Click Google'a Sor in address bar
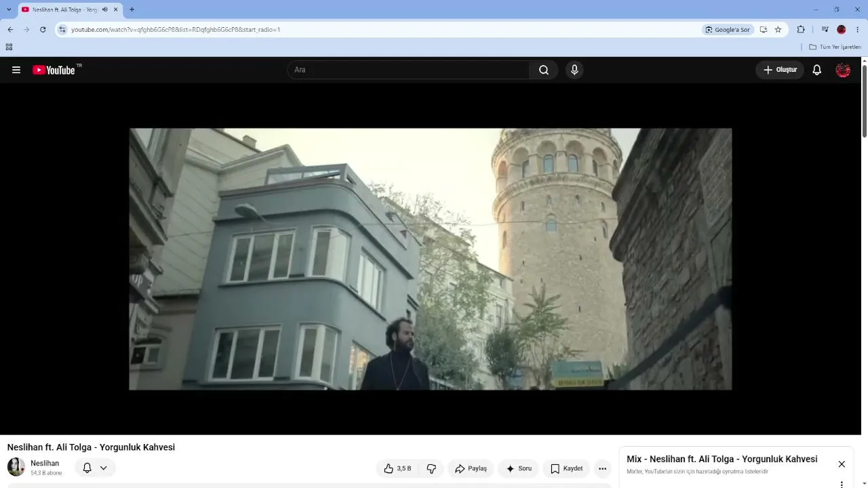This screenshot has height=488, width=868. [x=728, y=30]
